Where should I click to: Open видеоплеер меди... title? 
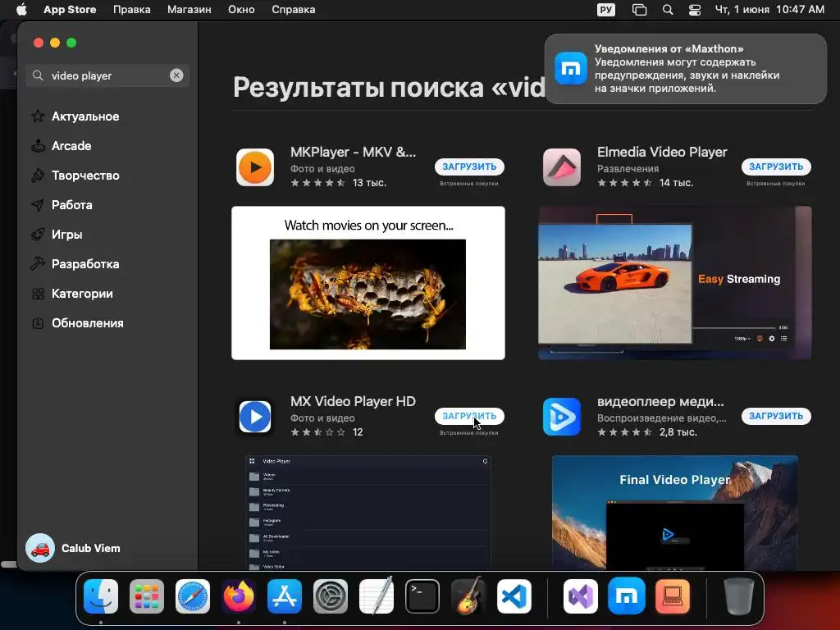660,401
